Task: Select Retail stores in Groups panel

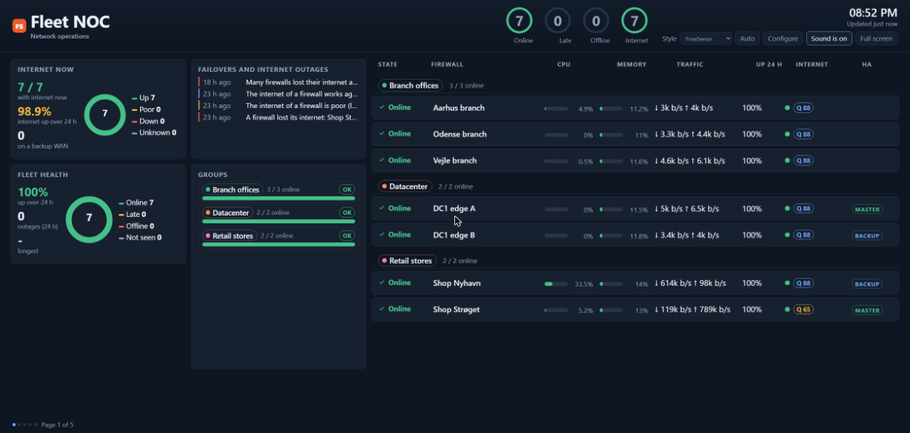Action: click(x=230, y=236)
